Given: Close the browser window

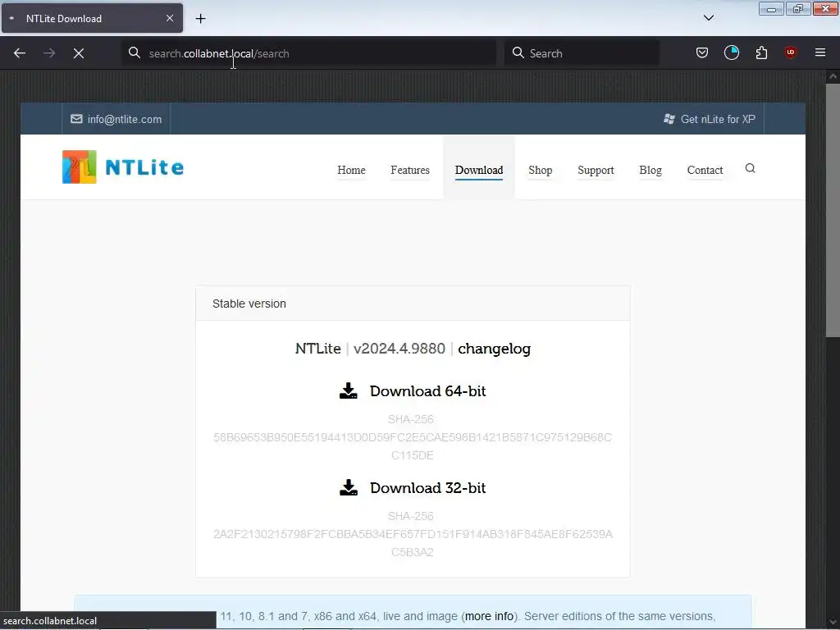Looking at the screenshot, I should coord(825,9).
